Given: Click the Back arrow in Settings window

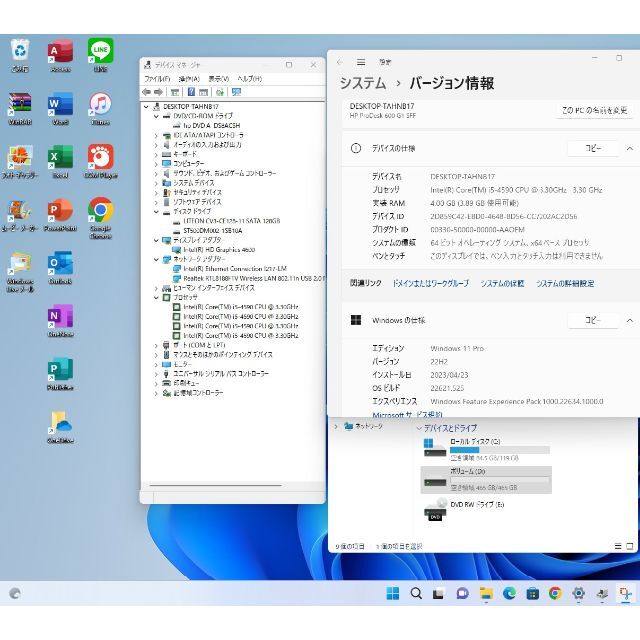Looking at the screenshot, I should tap(340, 62).
